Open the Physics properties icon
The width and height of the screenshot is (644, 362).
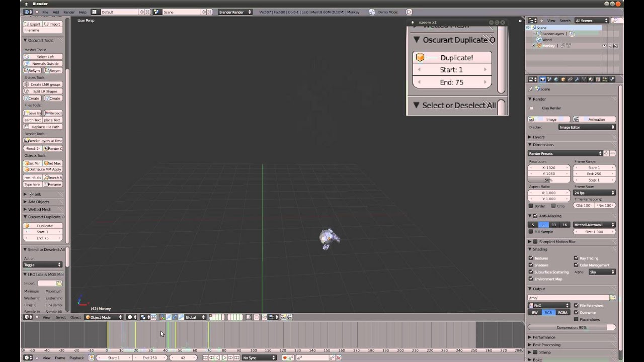pos(612,79)
